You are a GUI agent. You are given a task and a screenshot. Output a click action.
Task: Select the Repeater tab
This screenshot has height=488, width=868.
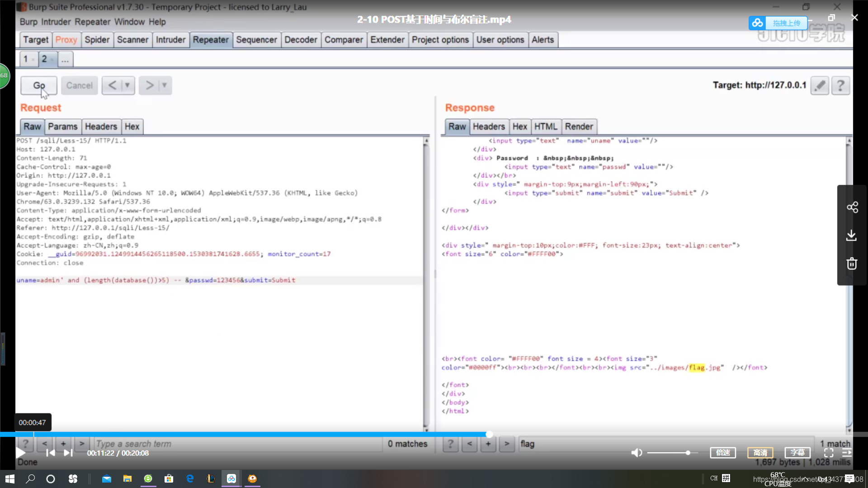210,39
